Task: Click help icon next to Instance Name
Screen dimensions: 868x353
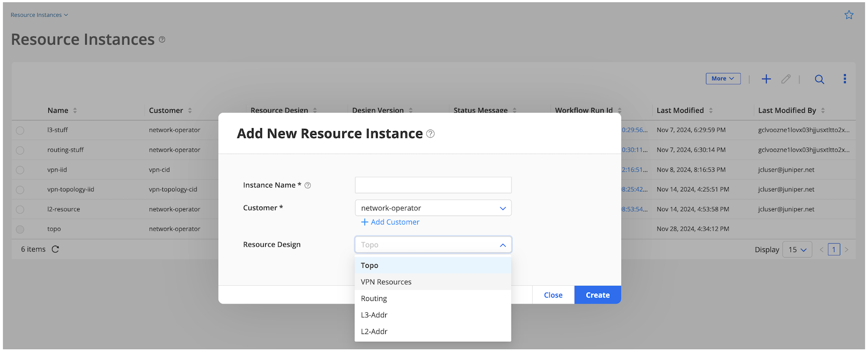Action: [308, 185]
